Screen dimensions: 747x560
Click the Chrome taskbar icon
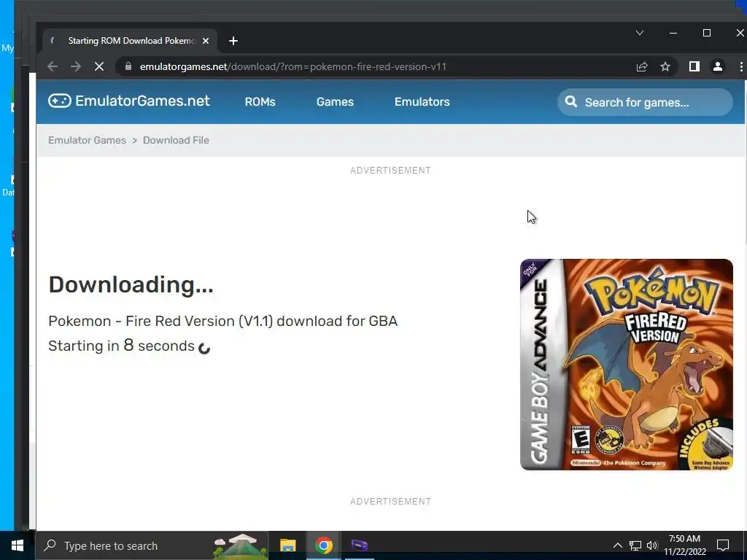tap(323, 545)
